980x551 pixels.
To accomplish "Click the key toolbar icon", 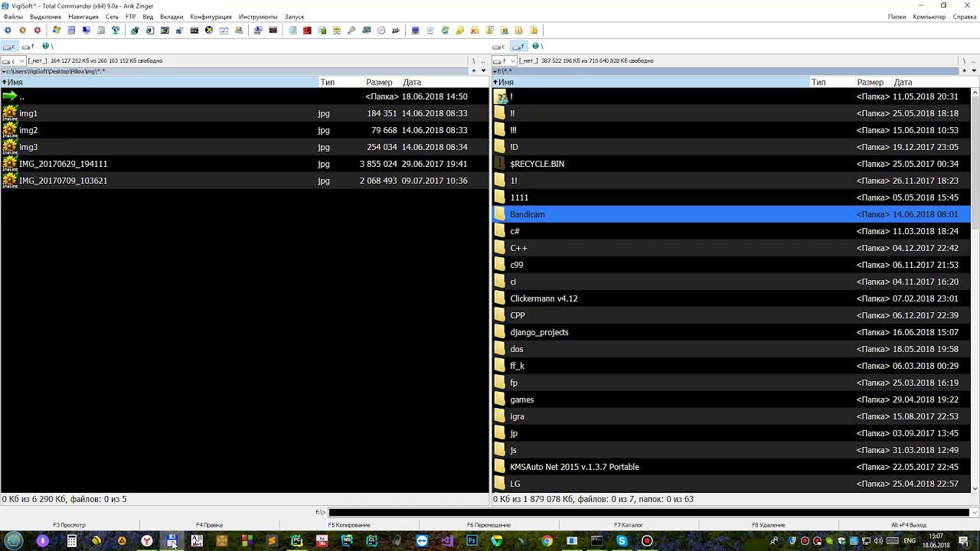I will coord(351,31).
